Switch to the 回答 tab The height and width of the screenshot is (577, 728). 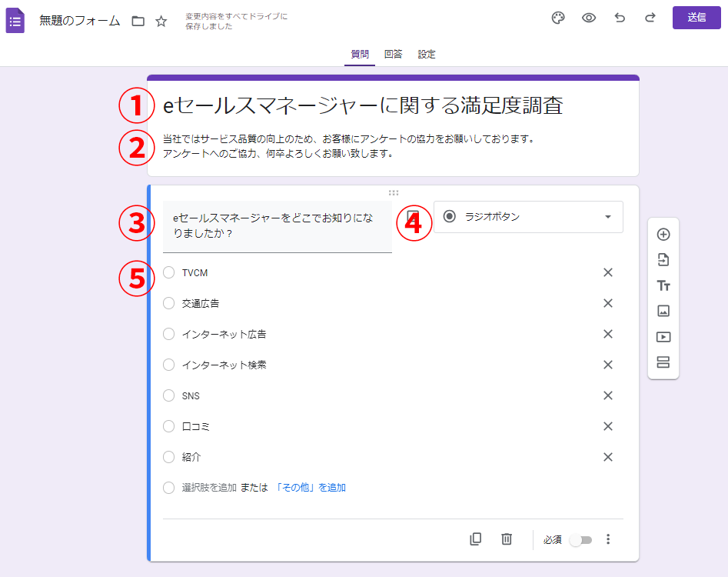[x=393, y=55]
